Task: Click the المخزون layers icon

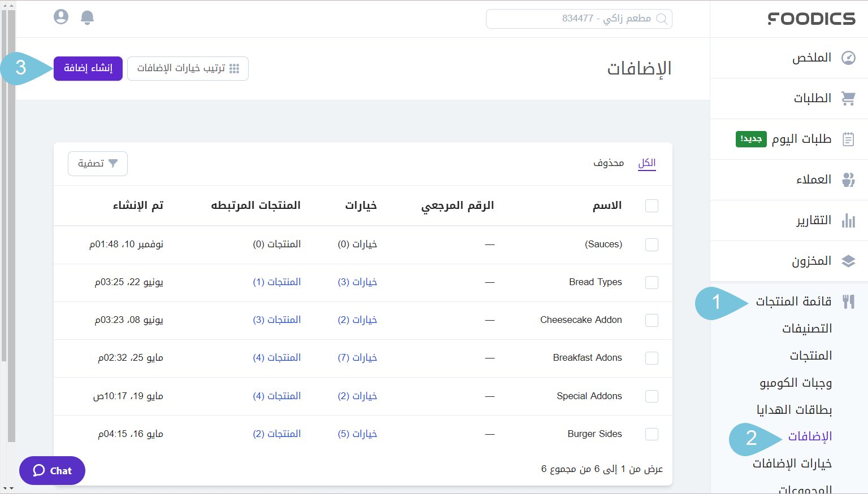Action: pyautogui.click(x=848, y=261)
